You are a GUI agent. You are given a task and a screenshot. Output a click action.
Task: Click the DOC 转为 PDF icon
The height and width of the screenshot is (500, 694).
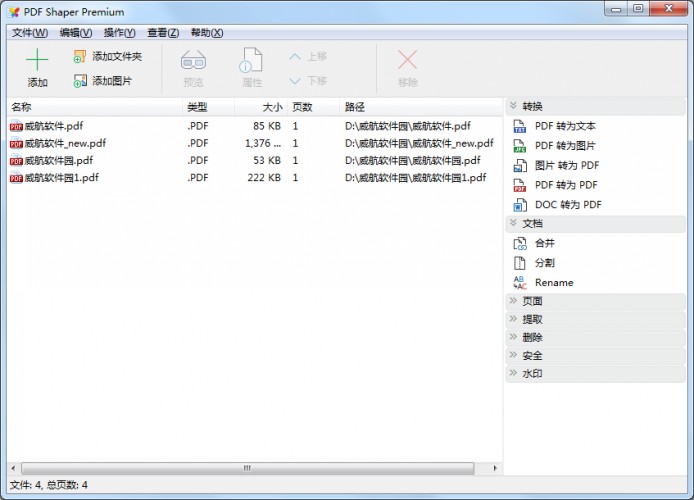pyautogui.click(x=520, y=204)
